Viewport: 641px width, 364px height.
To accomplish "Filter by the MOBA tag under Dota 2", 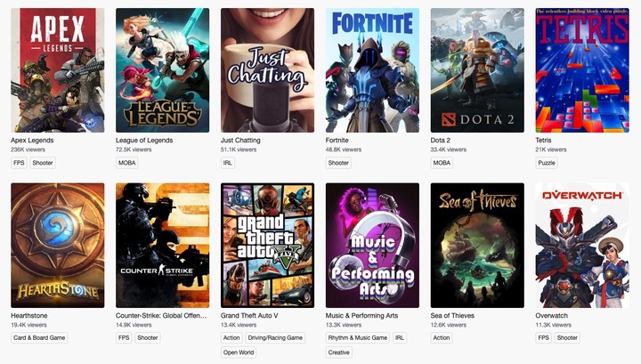I will click(442, 163).
